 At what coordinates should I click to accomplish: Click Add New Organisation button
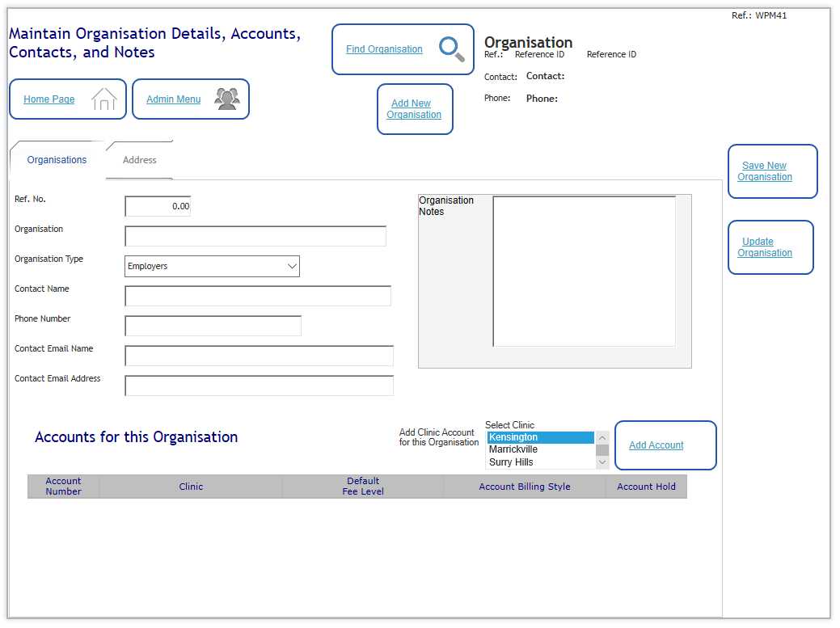point(415,108)
